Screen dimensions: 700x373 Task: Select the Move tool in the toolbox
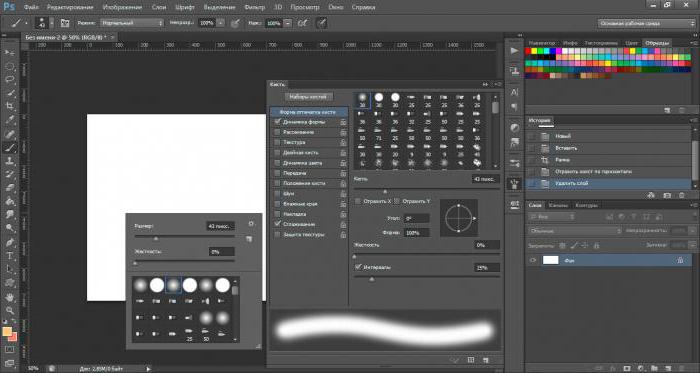tap(9, 52)
